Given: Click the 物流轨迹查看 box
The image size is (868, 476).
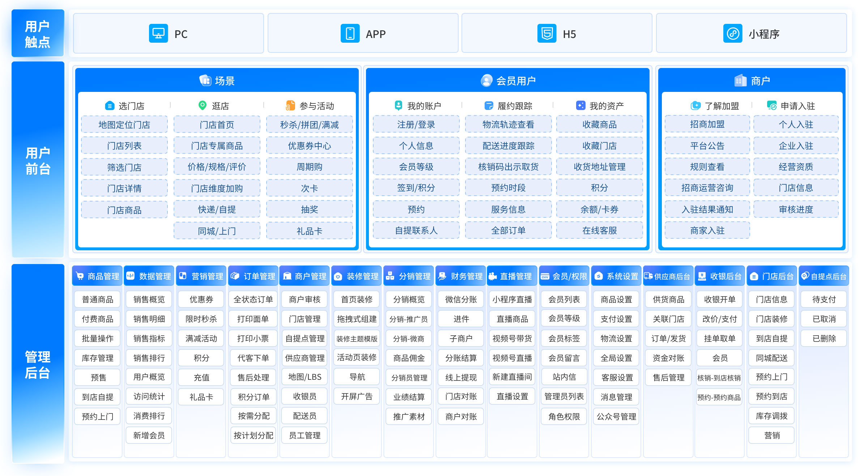Looking at the screenshot, I should [x=509, y=124].
